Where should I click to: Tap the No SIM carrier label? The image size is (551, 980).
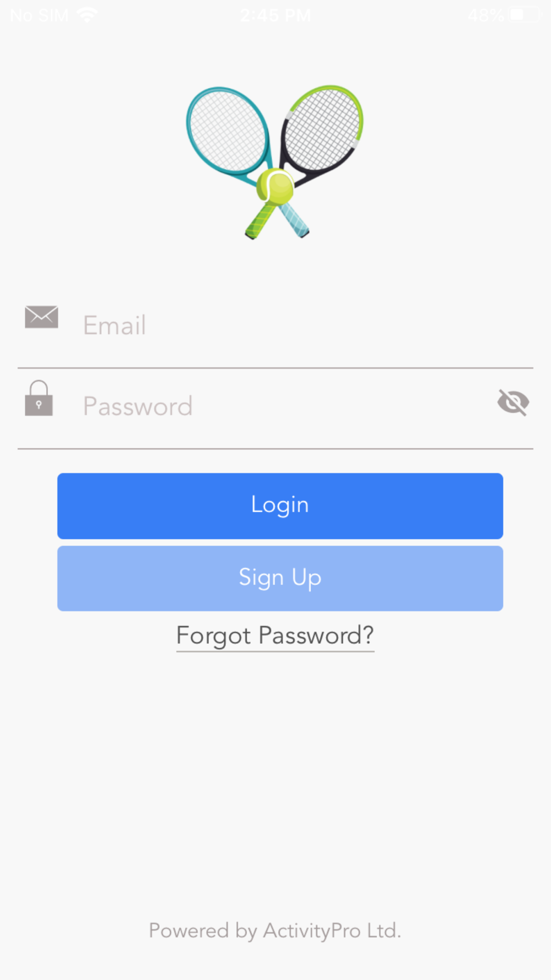[x=39, y=15]
